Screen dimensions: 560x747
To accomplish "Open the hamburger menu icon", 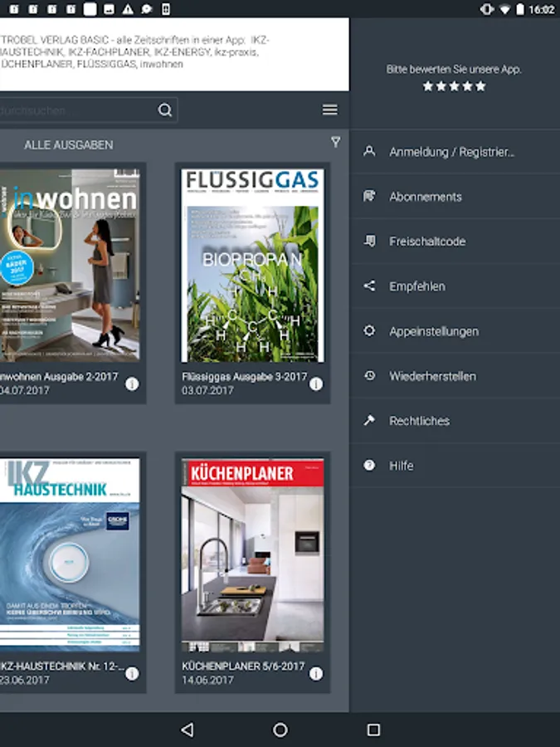I will (330, 110).
